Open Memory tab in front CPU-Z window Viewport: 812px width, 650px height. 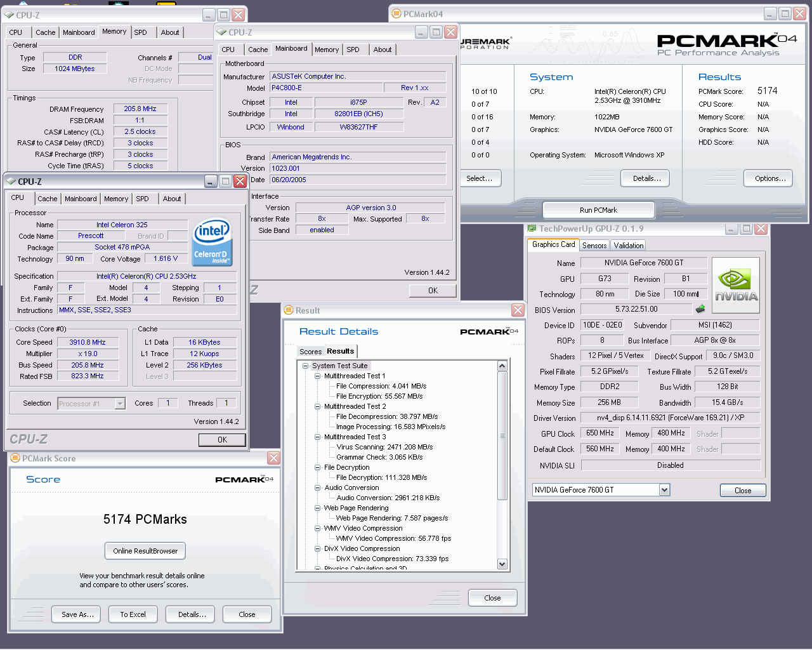pyautogui.click(x=116, y=199)
